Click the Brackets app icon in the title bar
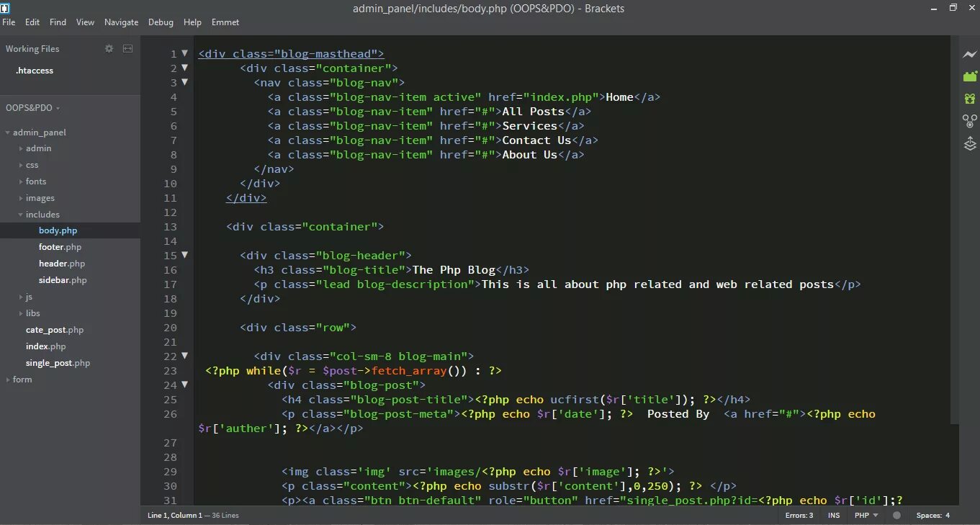980x525 pixels. point(6,8)
